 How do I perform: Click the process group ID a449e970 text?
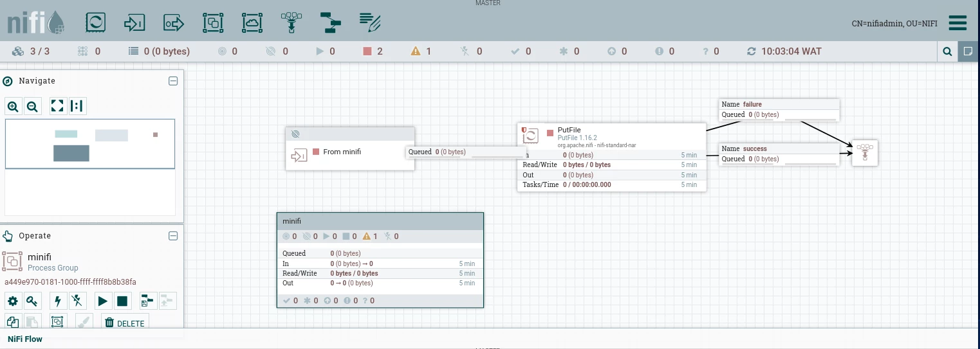tap(70, 282)
